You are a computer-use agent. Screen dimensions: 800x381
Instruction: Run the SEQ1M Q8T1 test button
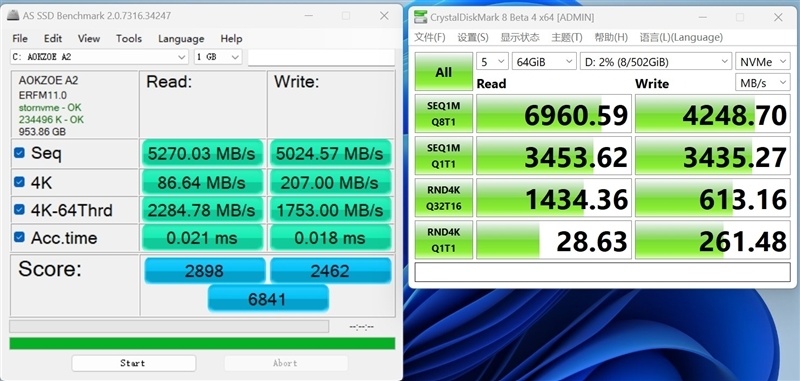443,113
